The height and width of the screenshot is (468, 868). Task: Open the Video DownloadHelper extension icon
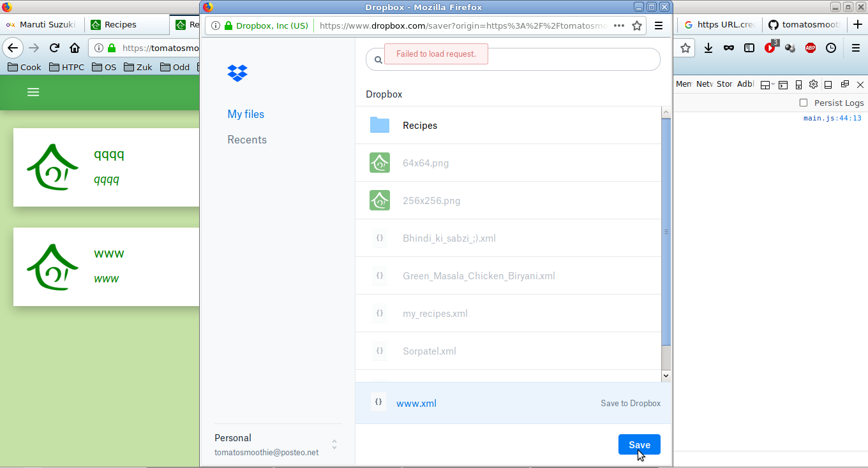tap(770, 48)
